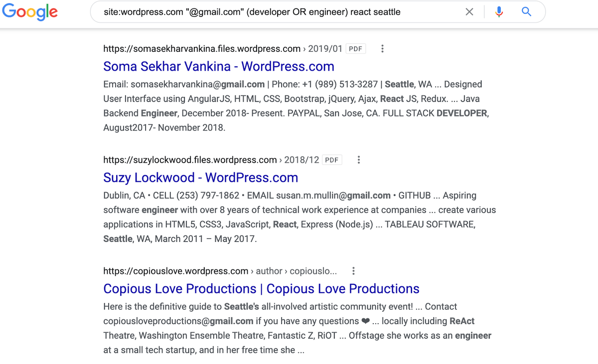Click PDF badge on Soma Sekhar result
Viewport: 598px width, 364px height.
point(356,49)
